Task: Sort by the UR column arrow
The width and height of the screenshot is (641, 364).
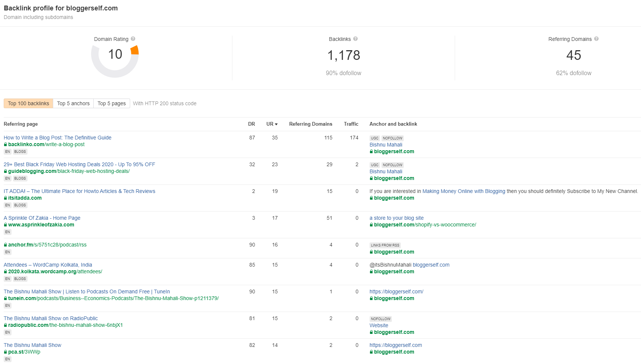Action: pos(276,124)
